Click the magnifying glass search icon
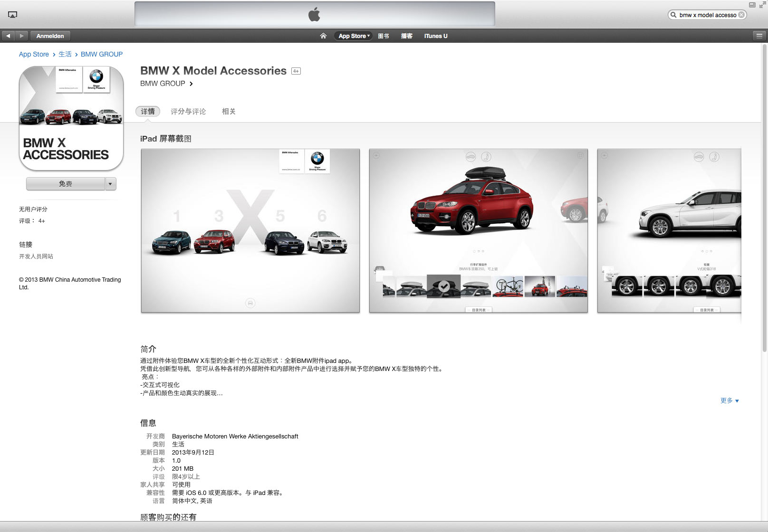 pyautogui.click(x=673, y=15)
